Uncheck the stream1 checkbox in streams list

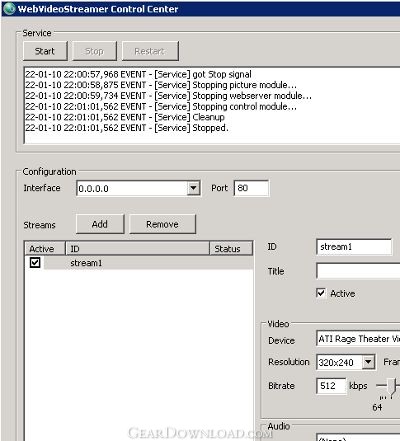tap(35, 263)
